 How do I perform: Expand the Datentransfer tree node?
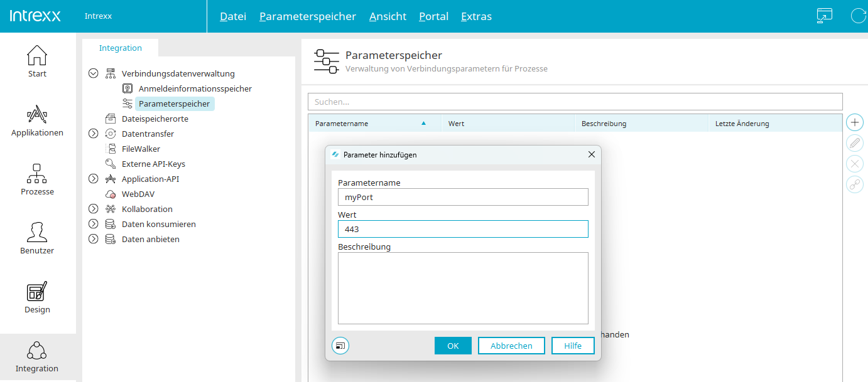click(94, 134)
